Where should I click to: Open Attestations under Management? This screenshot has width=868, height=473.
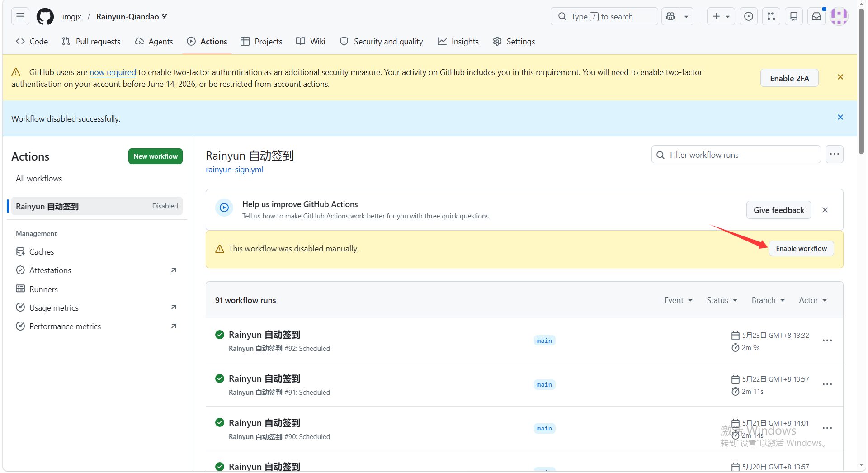point(97,270)
